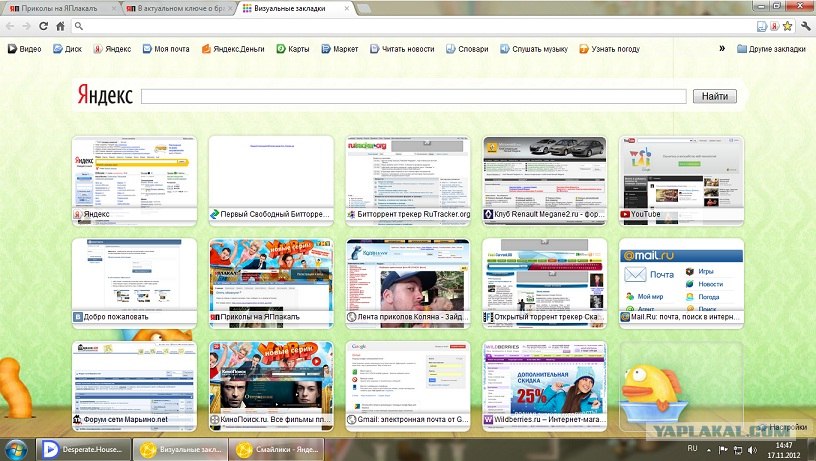
Task: Open the Windows Start menu
Action: coord(16,448)
